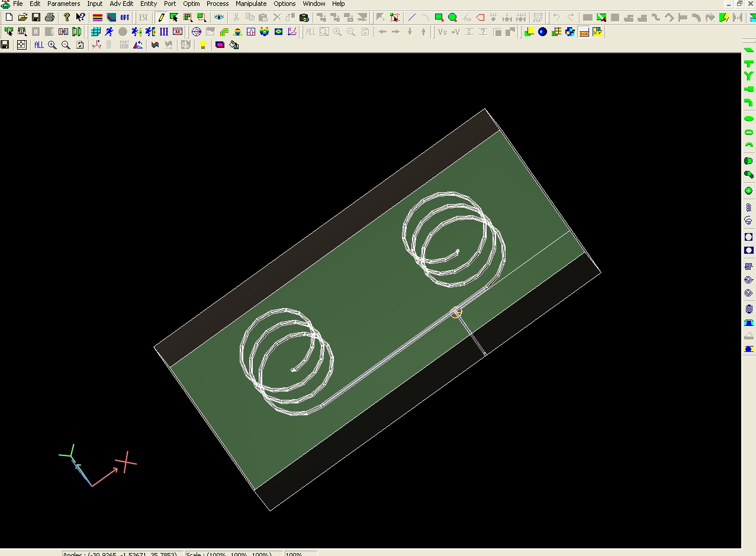The width and height of the screenshot is (756, 556).
Task: Insert green sphere from side toolbar
Action: (749, 191)
